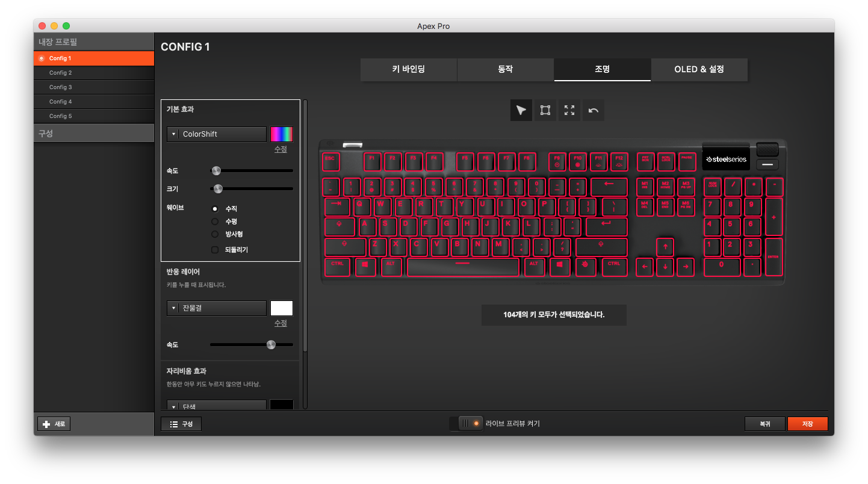This screenshot has height=484, width=868.
Task: Select the Config 4 profile
Action: (94, 102)
